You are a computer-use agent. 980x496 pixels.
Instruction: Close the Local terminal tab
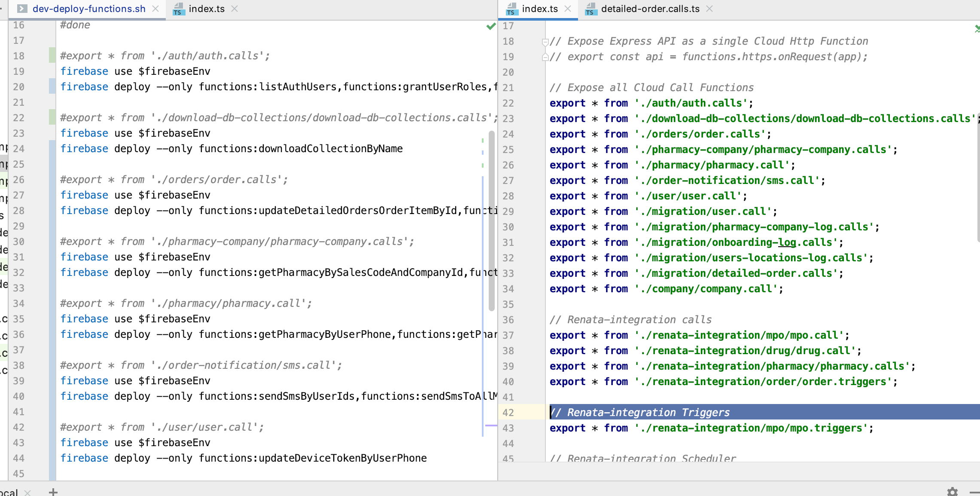27,493
